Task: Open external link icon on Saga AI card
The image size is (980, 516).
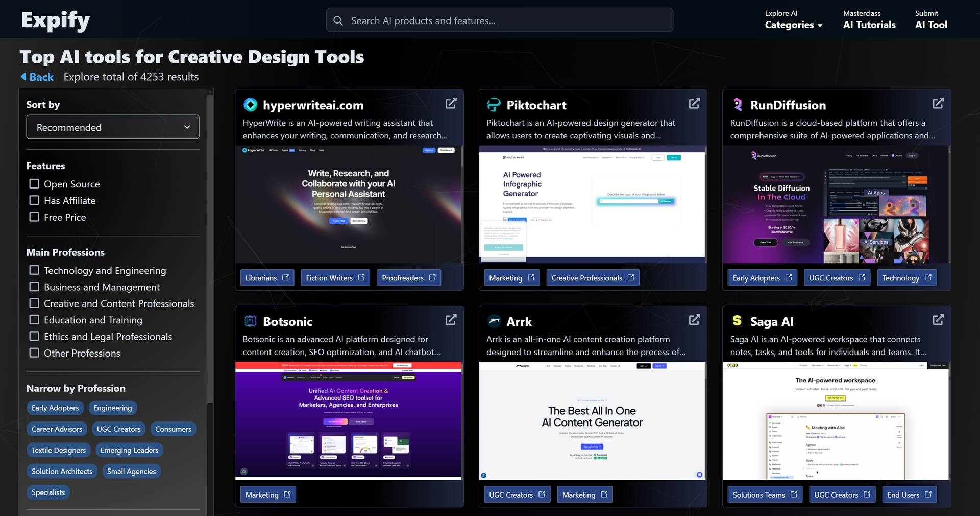Action: [938, 320]
